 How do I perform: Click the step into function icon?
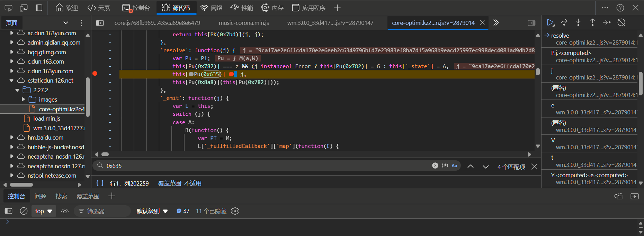click(578, 23)
